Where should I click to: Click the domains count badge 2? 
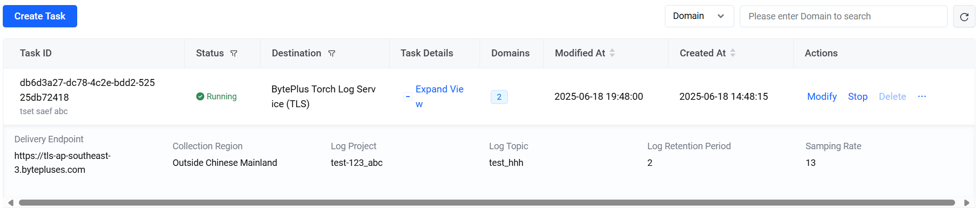click(499, 97)
